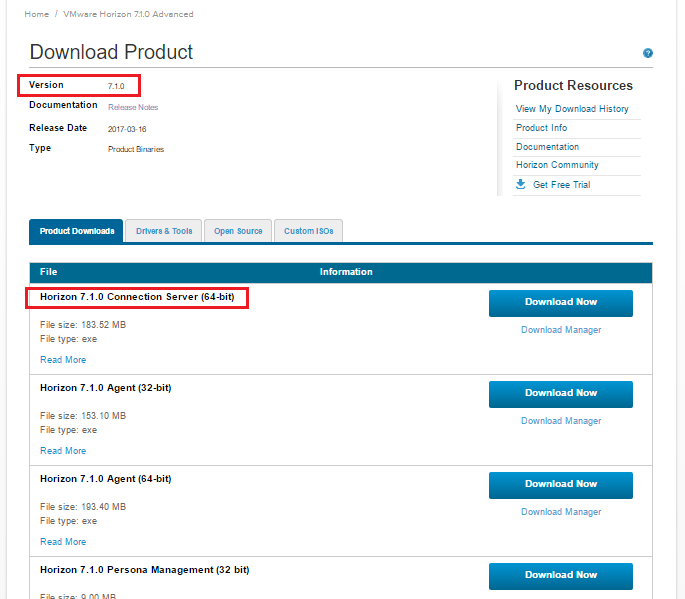Open the Product Downloads tab
The height and width of the screenshot is (599, 685).
(x=77, y=231)
